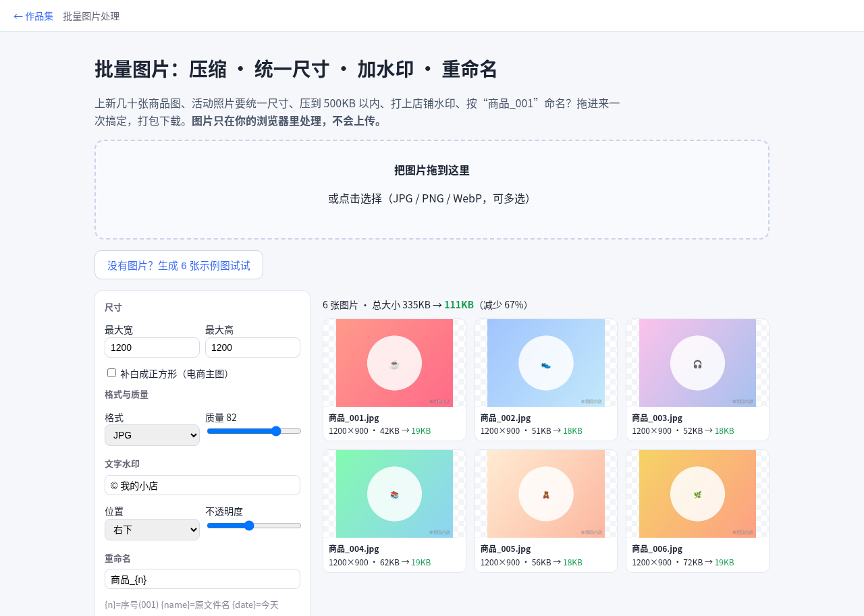The image size is (864, 616).
Task: Adjust the 不透明度 slider
Action: [x=254, y=526]
